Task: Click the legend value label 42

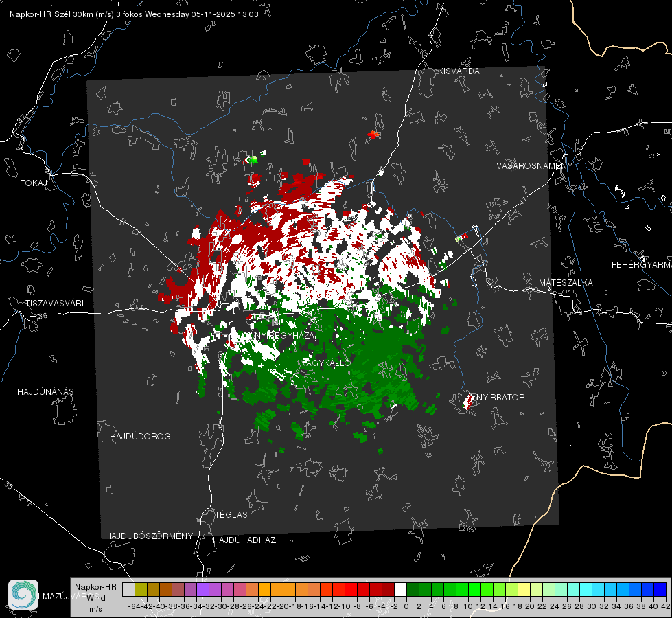Action: coord(665,606)
